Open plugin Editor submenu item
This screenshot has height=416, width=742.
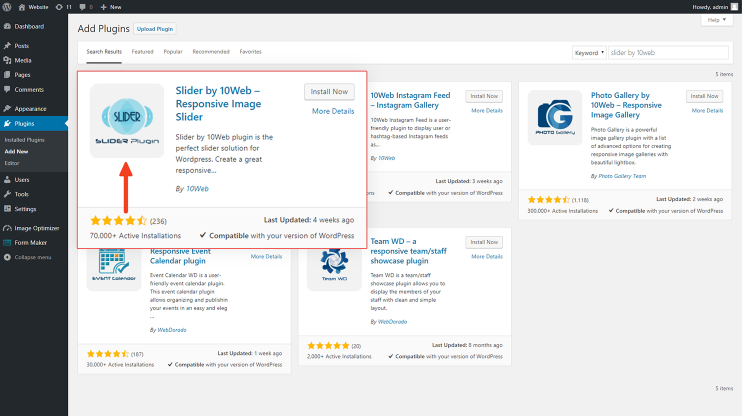(x=12, y=163)
